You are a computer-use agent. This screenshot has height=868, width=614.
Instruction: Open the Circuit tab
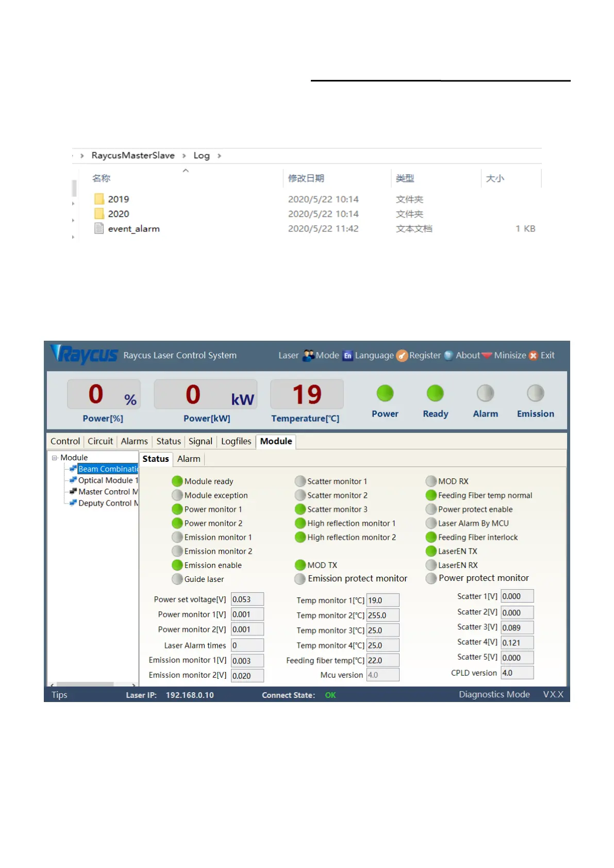coord(100,441)
